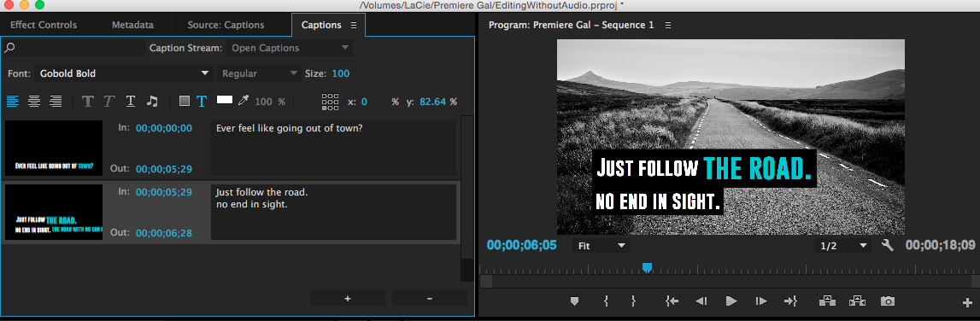Image resolution: width=980 pixels, height=321 pixels.
Task: Click the Lift button icon
Action: tap(827, 301)
